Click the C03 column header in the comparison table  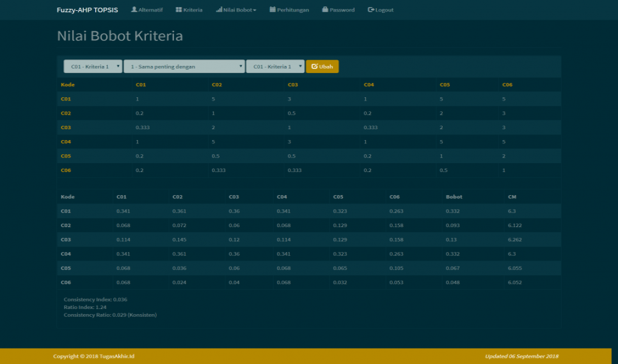tap(293, 84)
